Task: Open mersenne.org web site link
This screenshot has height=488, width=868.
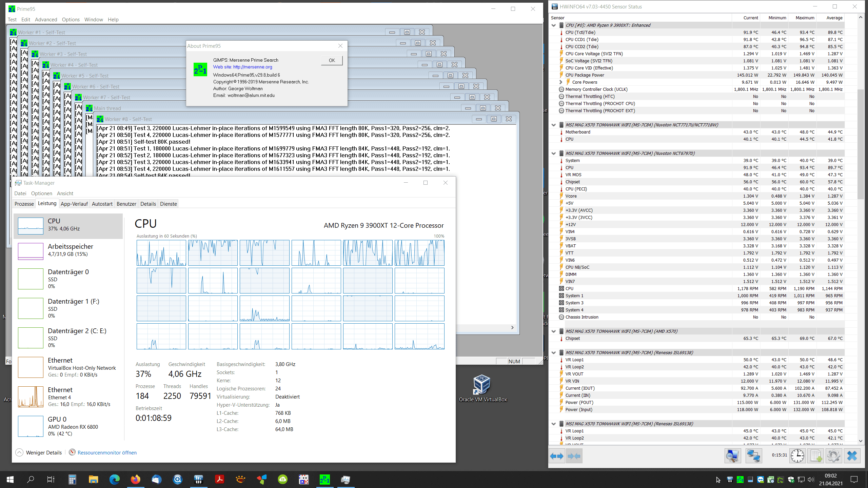Action: (x=243, y=67)
